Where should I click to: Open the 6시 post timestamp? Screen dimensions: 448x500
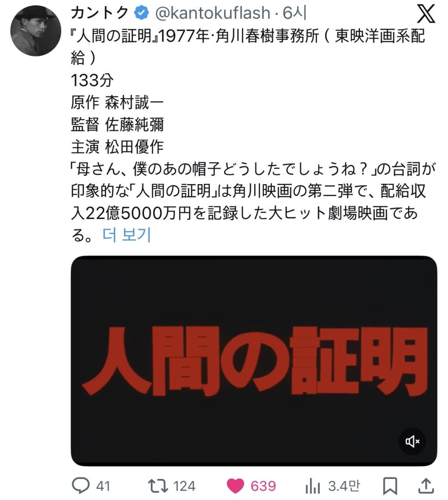coord(294,13)
